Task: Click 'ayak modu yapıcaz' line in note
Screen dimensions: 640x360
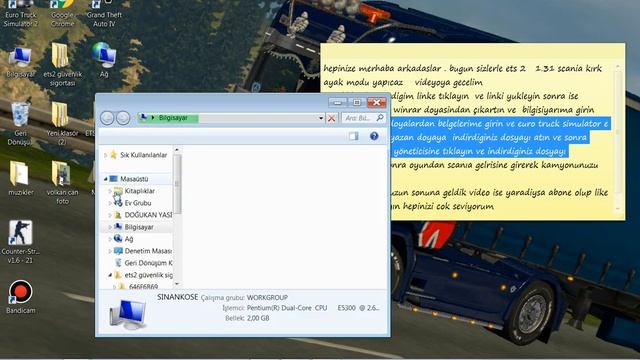Action: [x=403, y=82]
